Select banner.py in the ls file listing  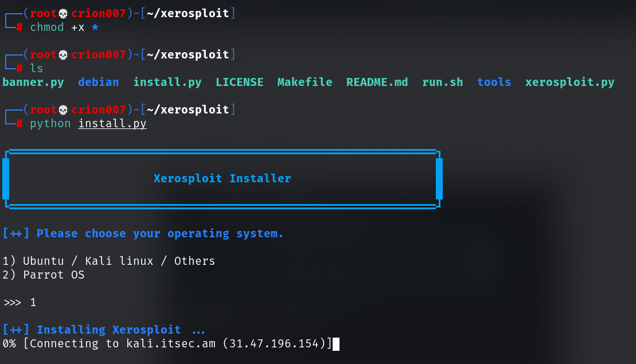coord(33,82)
